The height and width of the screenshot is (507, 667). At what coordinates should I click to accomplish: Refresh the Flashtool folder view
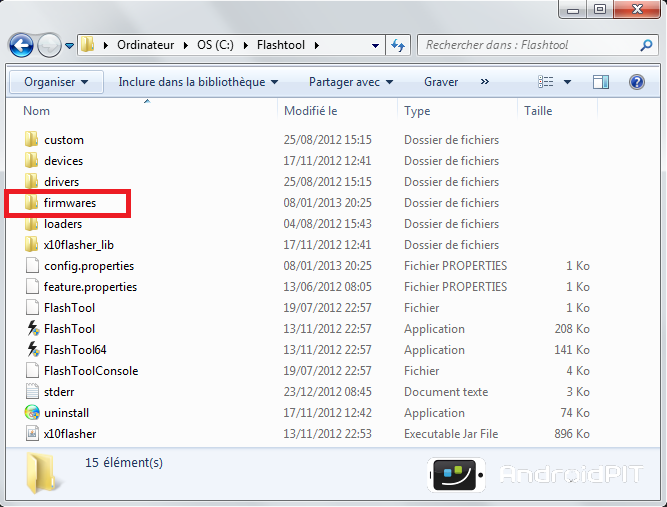[x=398, y=45]
